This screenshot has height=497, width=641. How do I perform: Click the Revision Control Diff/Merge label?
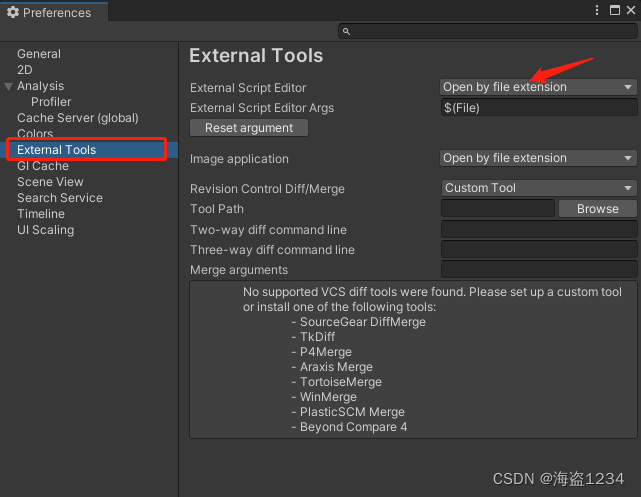click(x=267, y=189)
